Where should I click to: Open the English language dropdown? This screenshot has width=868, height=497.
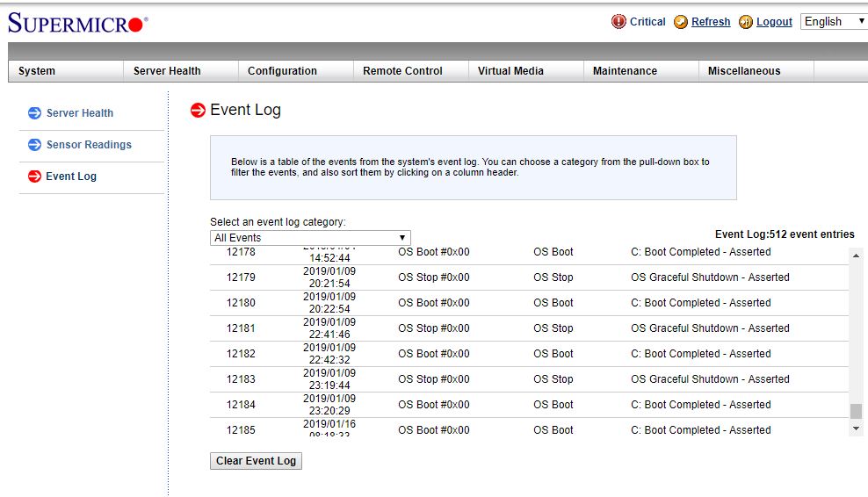[x=834, y=22]
